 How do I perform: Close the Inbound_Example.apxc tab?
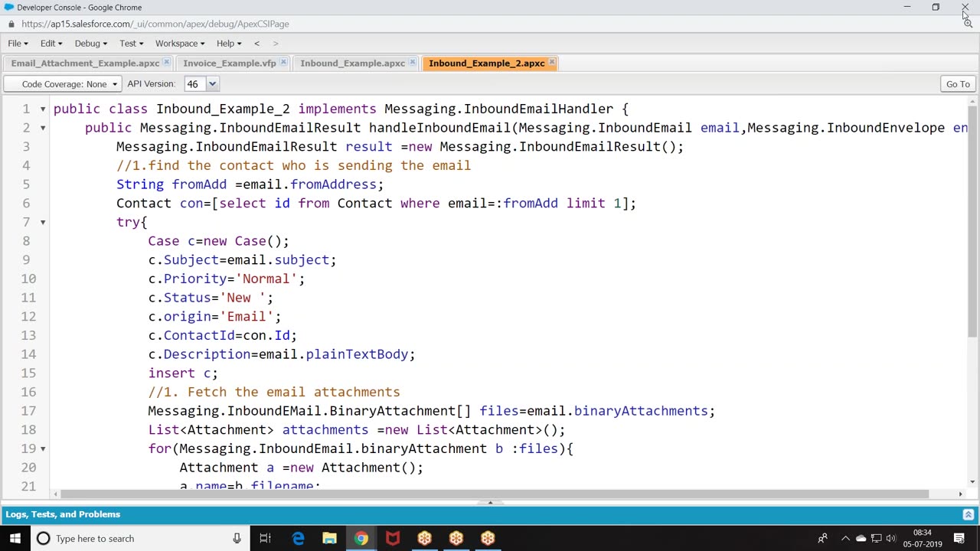(x=412, y=63)
